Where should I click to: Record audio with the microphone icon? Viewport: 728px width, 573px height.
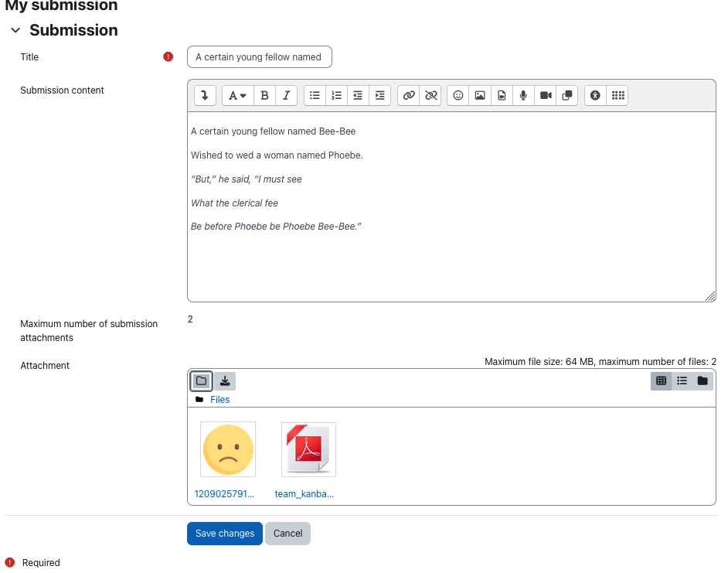click(x=524, y=96)
